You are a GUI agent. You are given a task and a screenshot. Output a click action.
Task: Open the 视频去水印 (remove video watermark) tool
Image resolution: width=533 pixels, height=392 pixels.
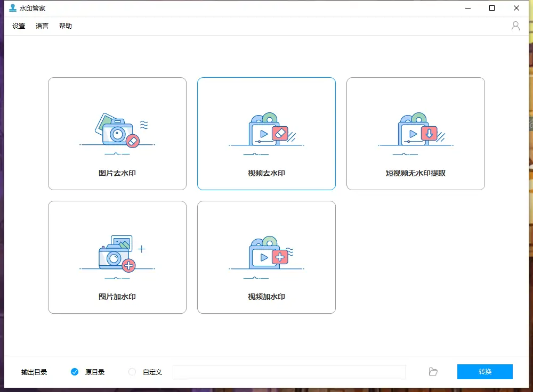[266, 134]
